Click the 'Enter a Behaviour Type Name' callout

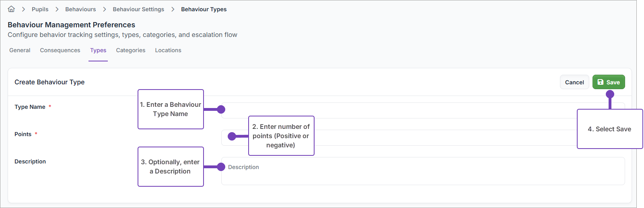tap(171, 109)
